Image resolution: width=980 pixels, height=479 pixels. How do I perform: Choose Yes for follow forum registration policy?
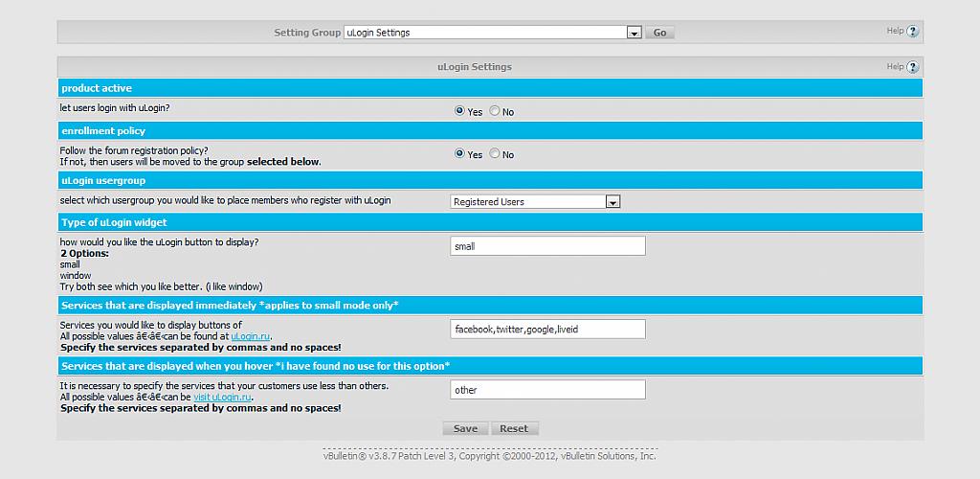459,153
